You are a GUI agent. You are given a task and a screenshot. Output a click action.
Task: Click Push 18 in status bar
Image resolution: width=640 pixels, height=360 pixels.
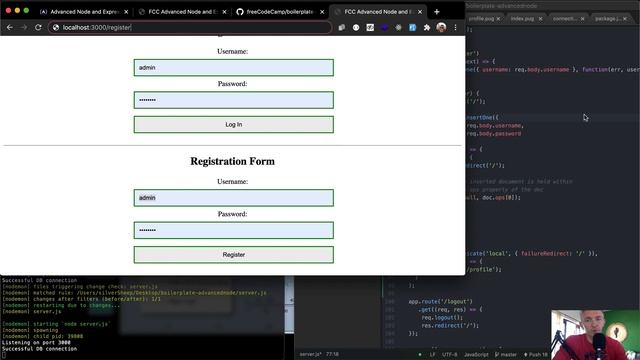coord(536,355)
